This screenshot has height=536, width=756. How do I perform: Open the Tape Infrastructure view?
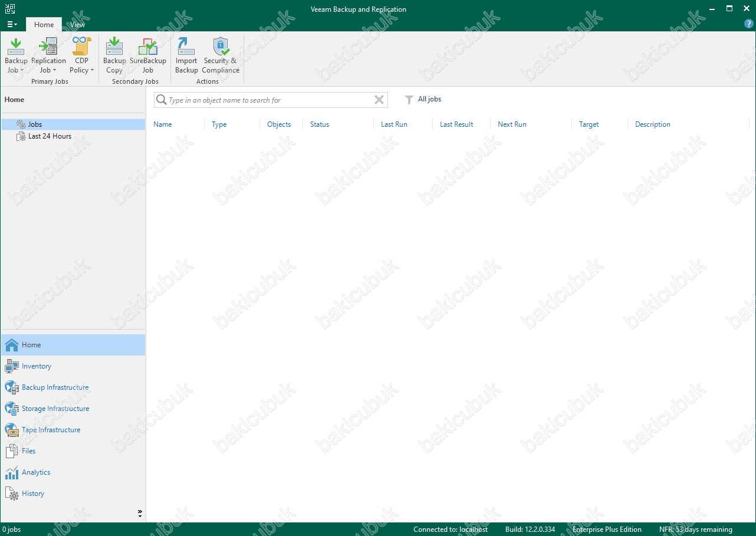tap(73, 430)
